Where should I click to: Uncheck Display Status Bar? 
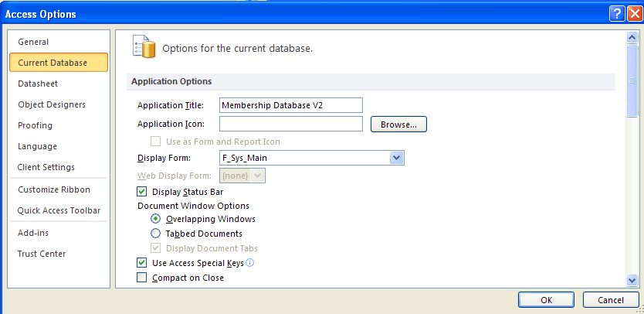(x=142, y=192)
